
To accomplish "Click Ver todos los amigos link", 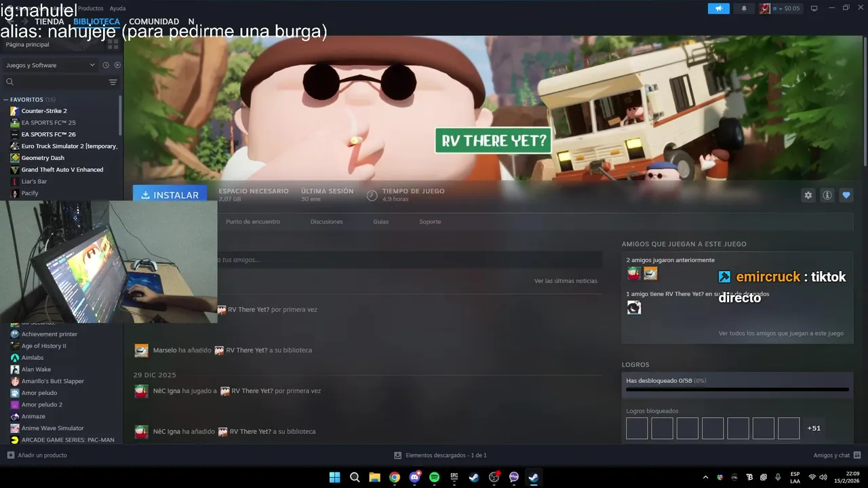I will click(781, 333).
